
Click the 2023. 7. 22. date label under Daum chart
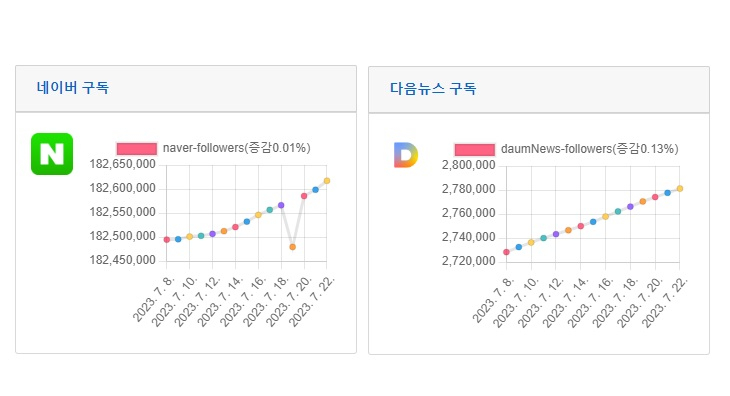pos(664,302)
